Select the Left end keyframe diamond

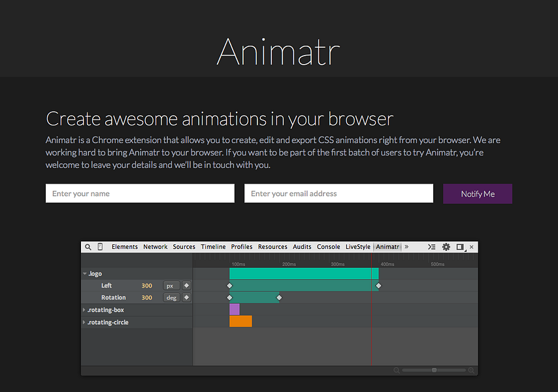(x=379, y=286)
